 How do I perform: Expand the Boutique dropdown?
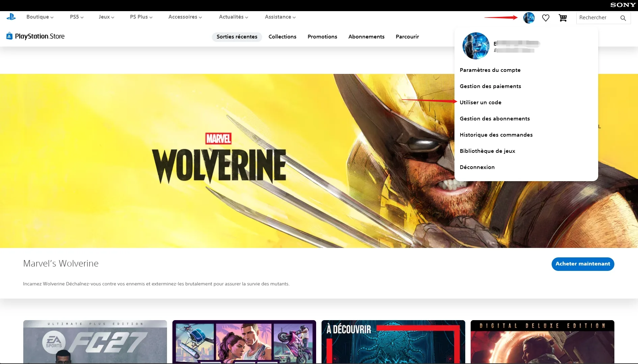point(40,17)
